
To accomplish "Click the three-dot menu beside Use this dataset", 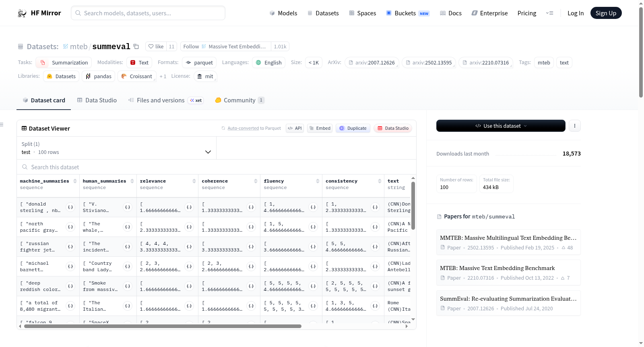I will (574, 126).
